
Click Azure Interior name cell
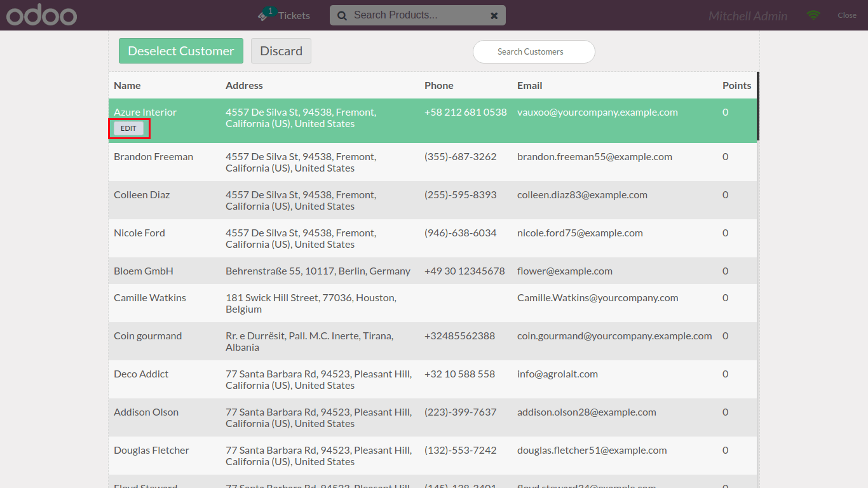[145, 112]
